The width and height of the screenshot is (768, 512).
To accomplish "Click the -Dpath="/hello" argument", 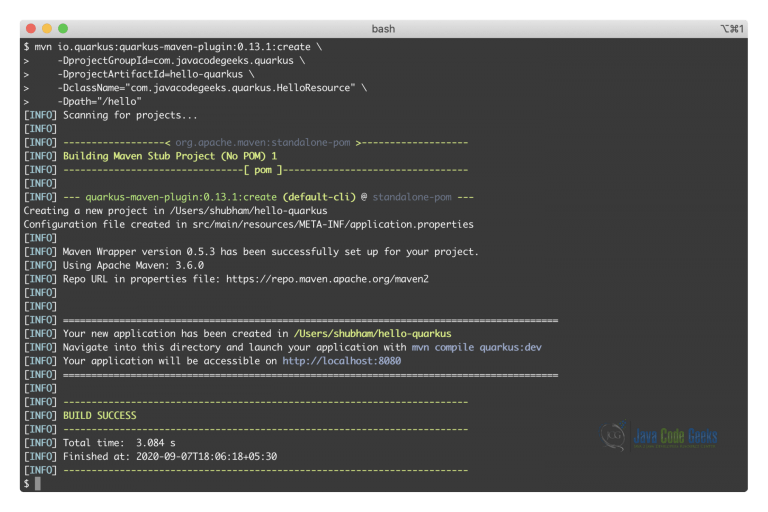I will tap(99, 102).
